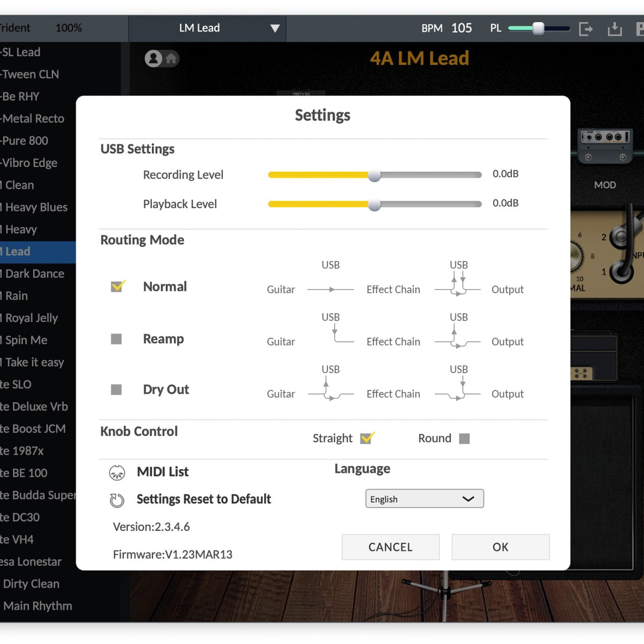The height and width of the screenshot is (644, 644).
Task: Check the Round knob control option
Action: tap(465, 438)
